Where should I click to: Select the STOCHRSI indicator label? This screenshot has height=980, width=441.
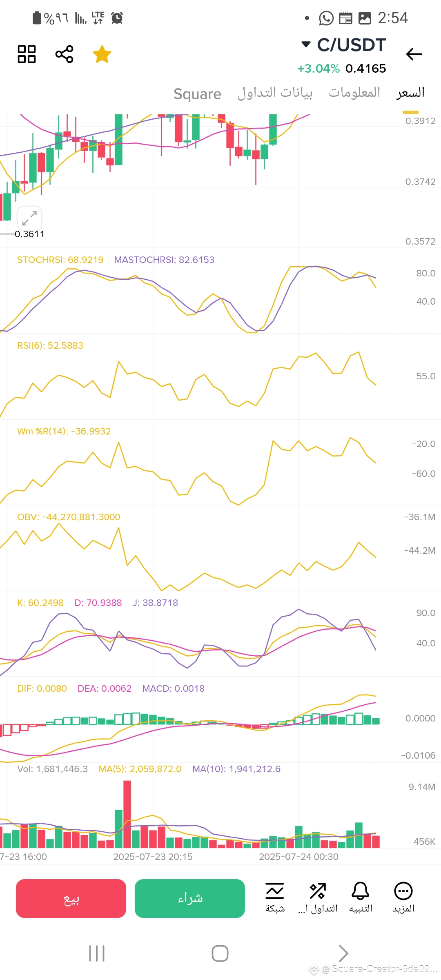(60, 260)
